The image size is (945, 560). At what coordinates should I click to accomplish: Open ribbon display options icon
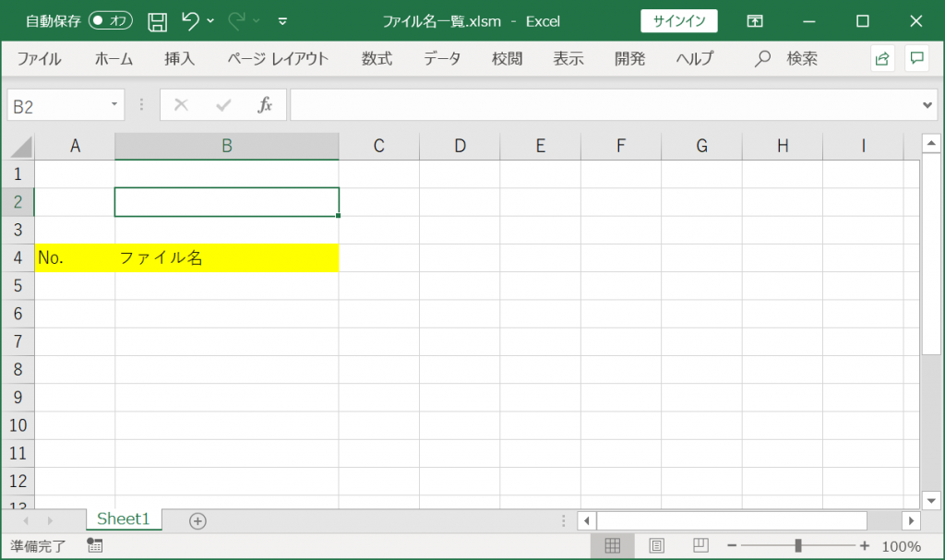pyautogui.click(x=755, y=21)
